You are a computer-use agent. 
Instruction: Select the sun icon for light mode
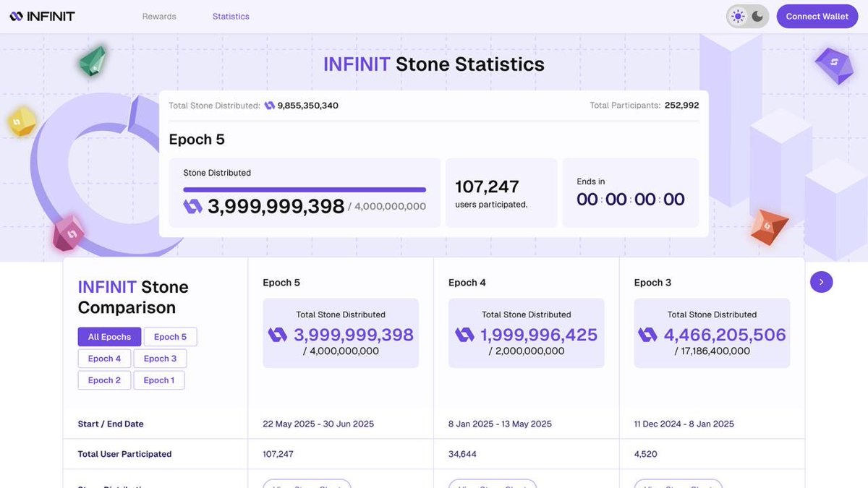pyautogui.click(x=737, y=15)
